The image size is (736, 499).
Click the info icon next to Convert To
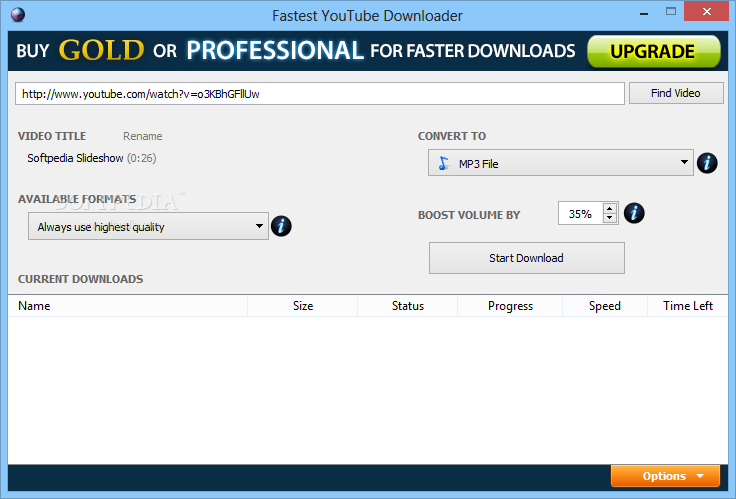coord(707,163)
